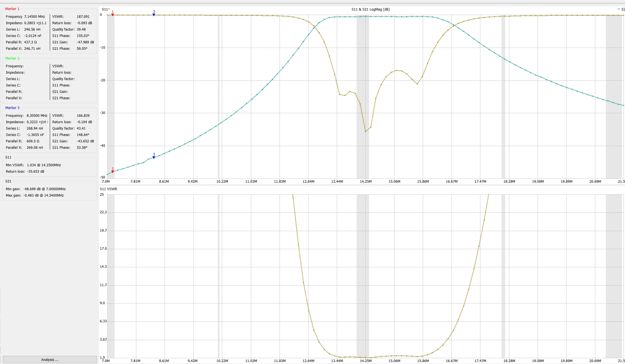Click Marker 1 VSWR value 187.091

click(83, 17)
